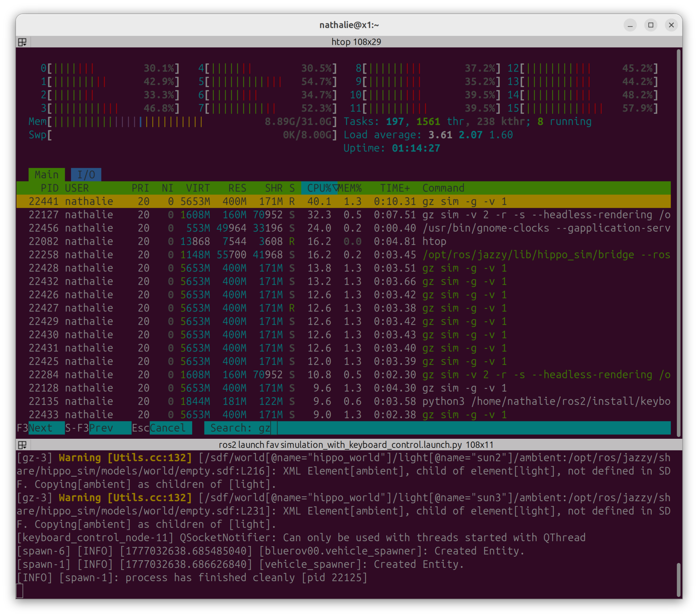Image resolution: width=698 pixels, height=616 pixels.
Task: Click the htop pane vertical scrollbar
Action: click(679, 243)
